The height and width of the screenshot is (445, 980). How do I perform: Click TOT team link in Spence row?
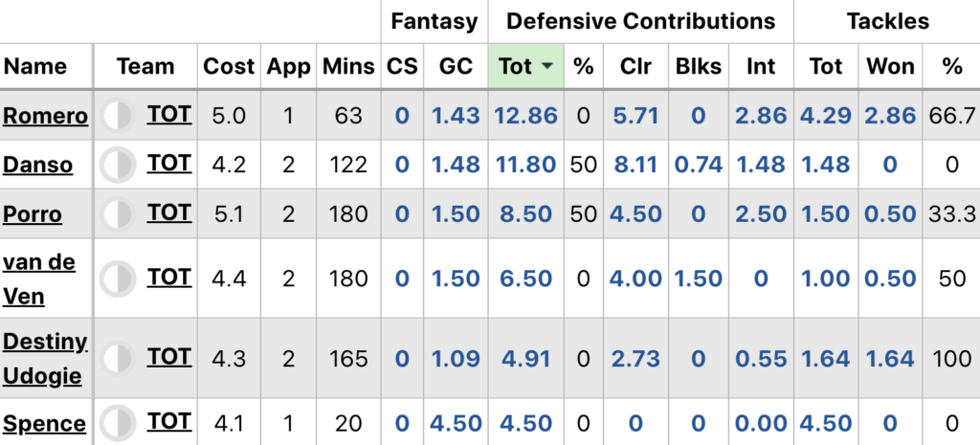169,421
